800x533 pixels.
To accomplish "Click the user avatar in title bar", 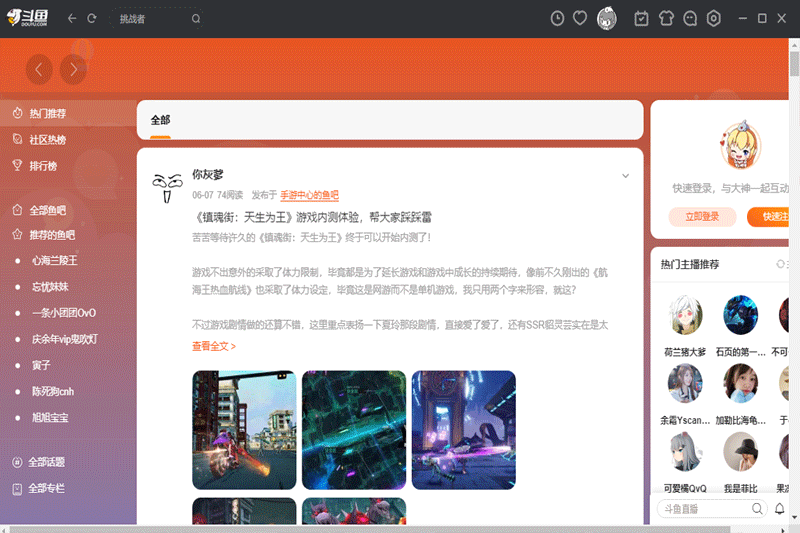I will (x=607, y=18).
